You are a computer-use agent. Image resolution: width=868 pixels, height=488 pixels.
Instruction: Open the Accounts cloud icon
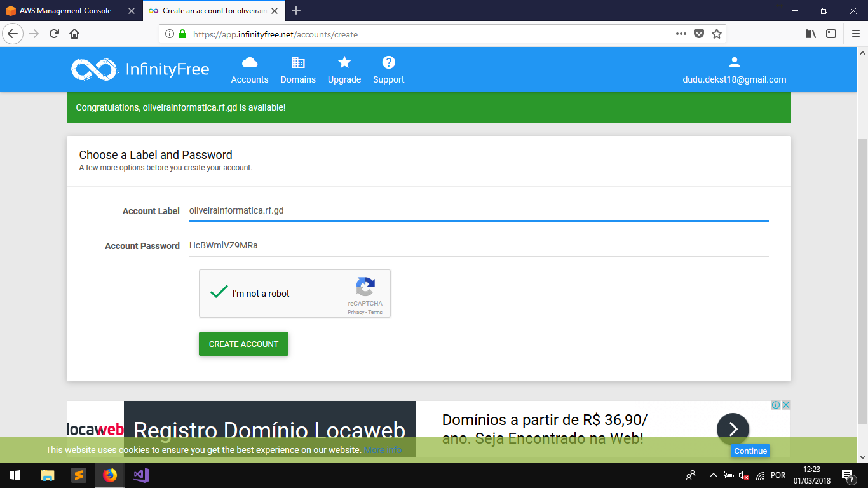pos(250,63)
